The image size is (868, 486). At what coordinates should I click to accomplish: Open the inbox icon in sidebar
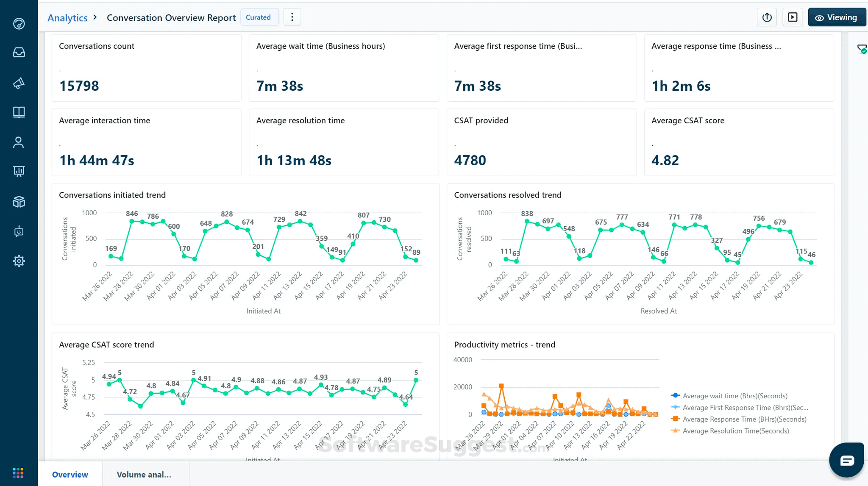19,53
